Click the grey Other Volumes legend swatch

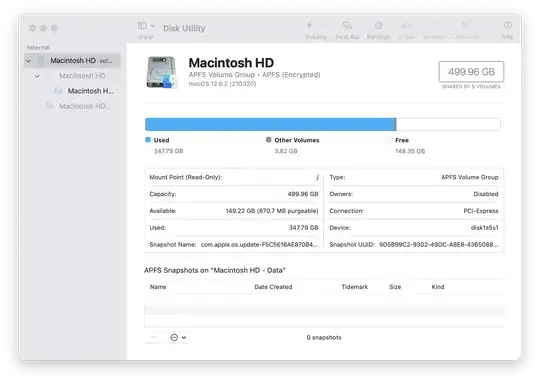point(269,140)
